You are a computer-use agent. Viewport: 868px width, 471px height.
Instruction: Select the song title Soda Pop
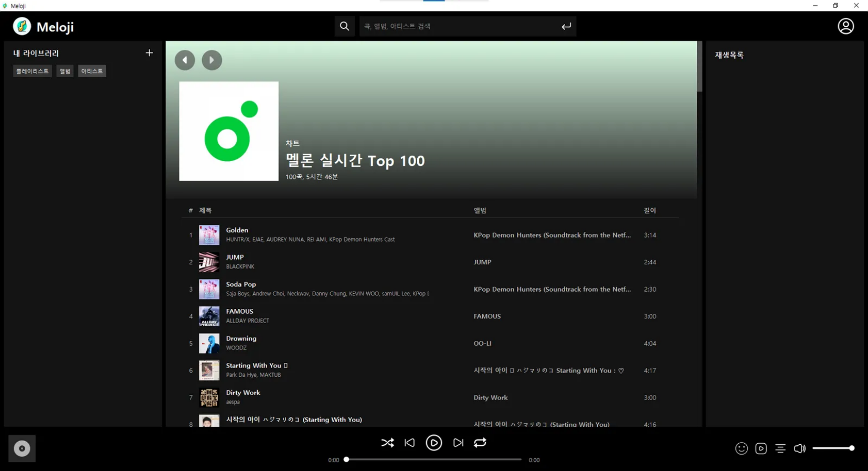pos(241,284)
